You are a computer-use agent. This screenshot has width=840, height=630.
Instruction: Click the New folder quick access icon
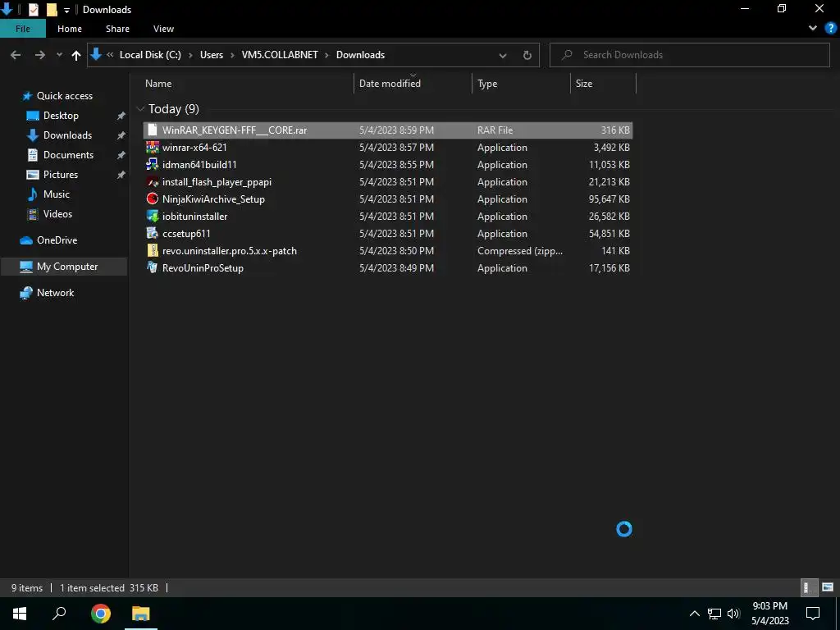[x=52, y=9]
